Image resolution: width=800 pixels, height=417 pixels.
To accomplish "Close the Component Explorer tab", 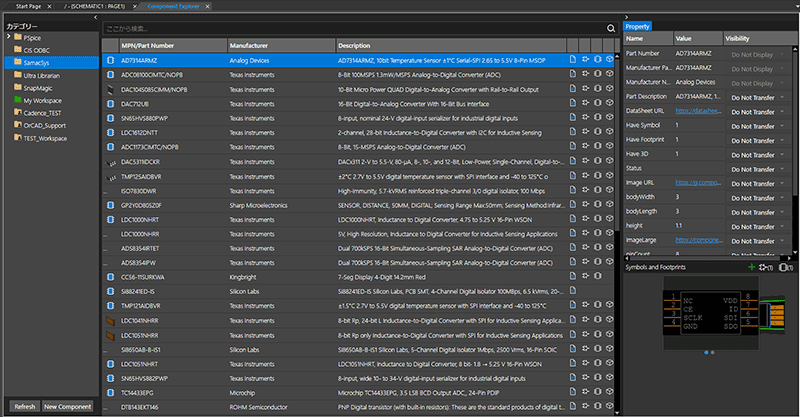I will click(x=208, y=6).
